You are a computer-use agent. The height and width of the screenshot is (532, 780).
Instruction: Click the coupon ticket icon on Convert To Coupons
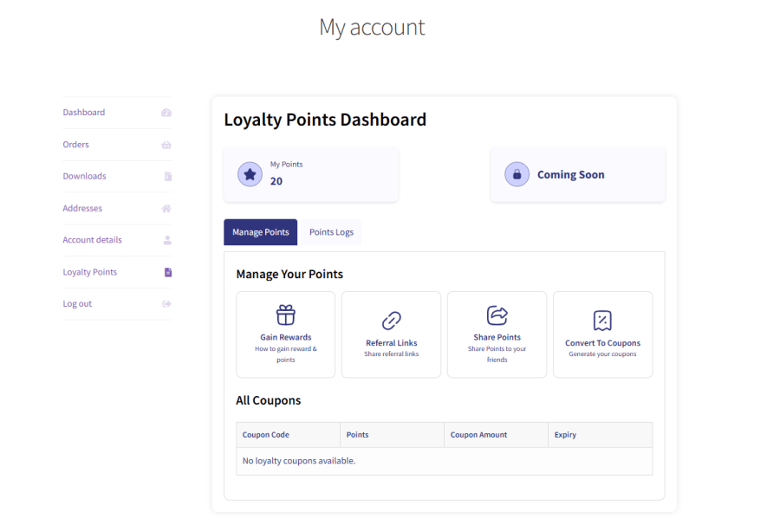click(x=603, y=319)
